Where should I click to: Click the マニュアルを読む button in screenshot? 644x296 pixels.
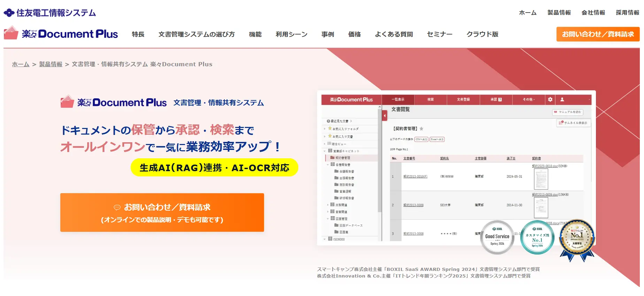pyautogui.click(x=568, y=112)
